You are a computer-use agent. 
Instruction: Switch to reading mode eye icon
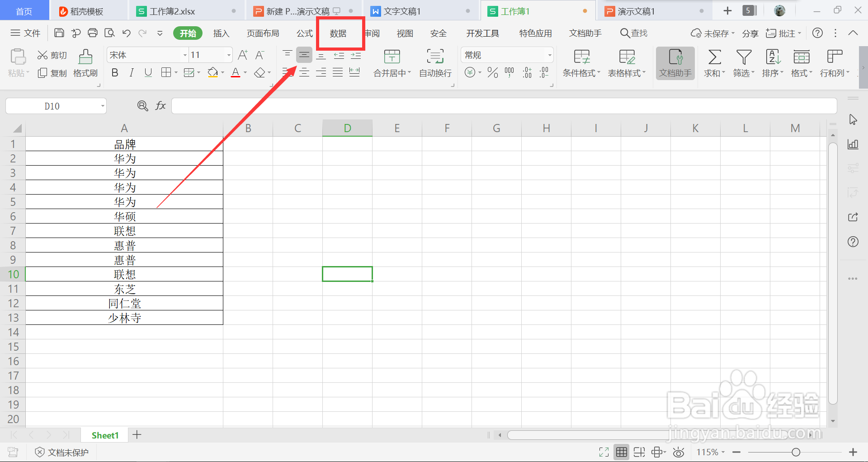(678, 452)
